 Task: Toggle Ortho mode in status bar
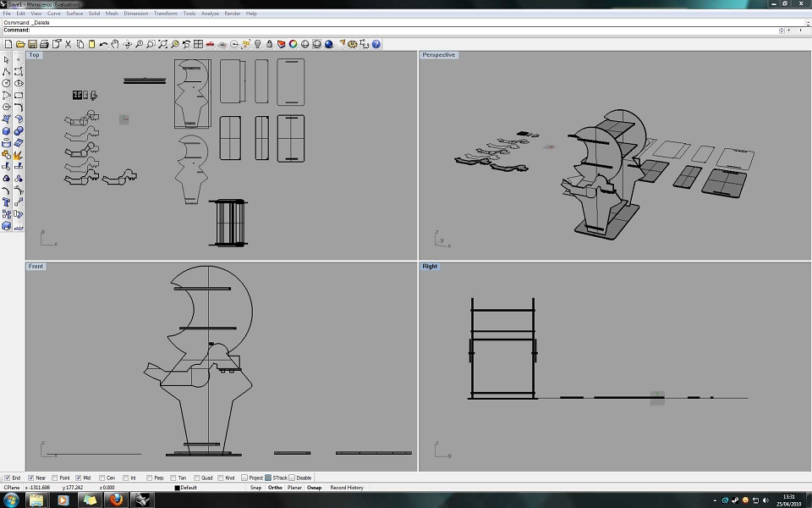(275, 488)
